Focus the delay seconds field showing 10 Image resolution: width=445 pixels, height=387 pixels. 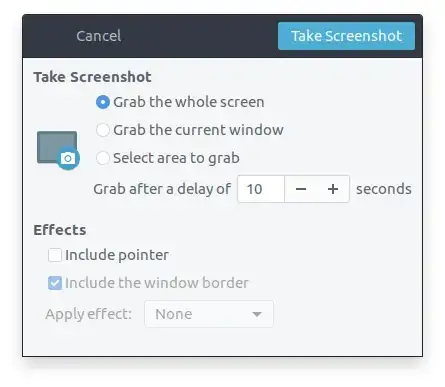tap(261, 189)
